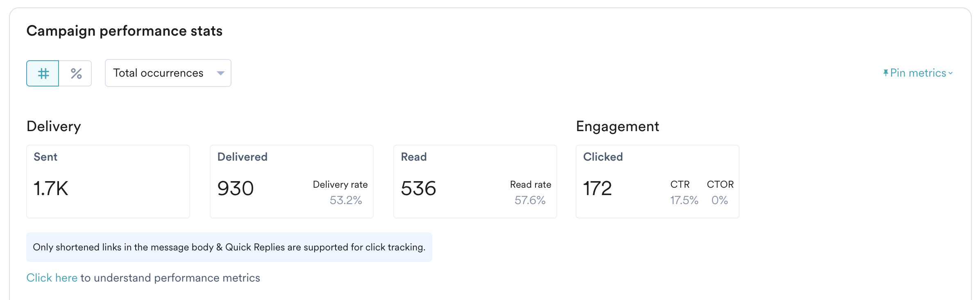Click the CTR 17.5% value
This screenshot has height=300, width=980.
click(x=684, y=200)
